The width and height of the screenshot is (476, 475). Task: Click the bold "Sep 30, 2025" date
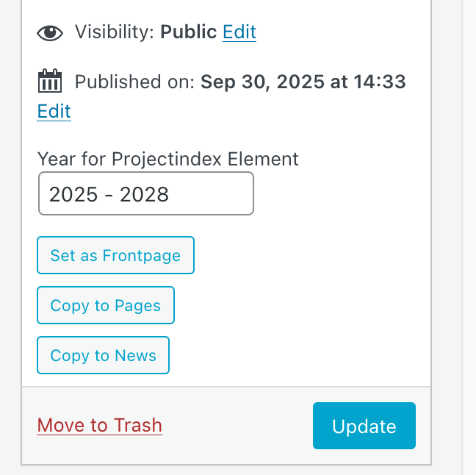pyautogui.click(x=262, y=81)
